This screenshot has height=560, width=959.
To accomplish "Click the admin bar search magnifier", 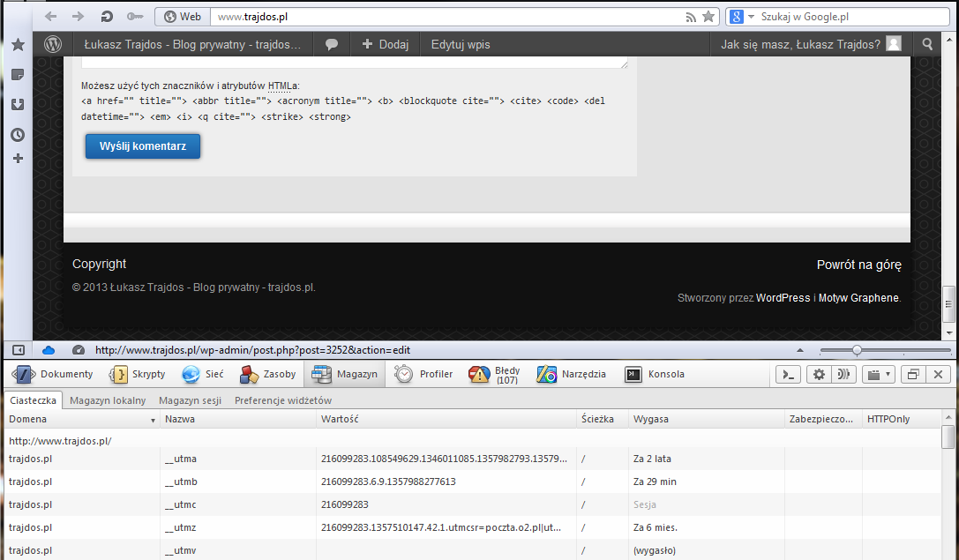I will [x=927, y=44].
